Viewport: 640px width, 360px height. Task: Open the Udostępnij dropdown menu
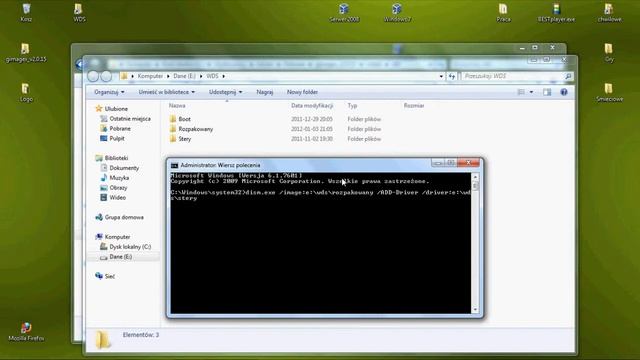click(x=225, y=92)
